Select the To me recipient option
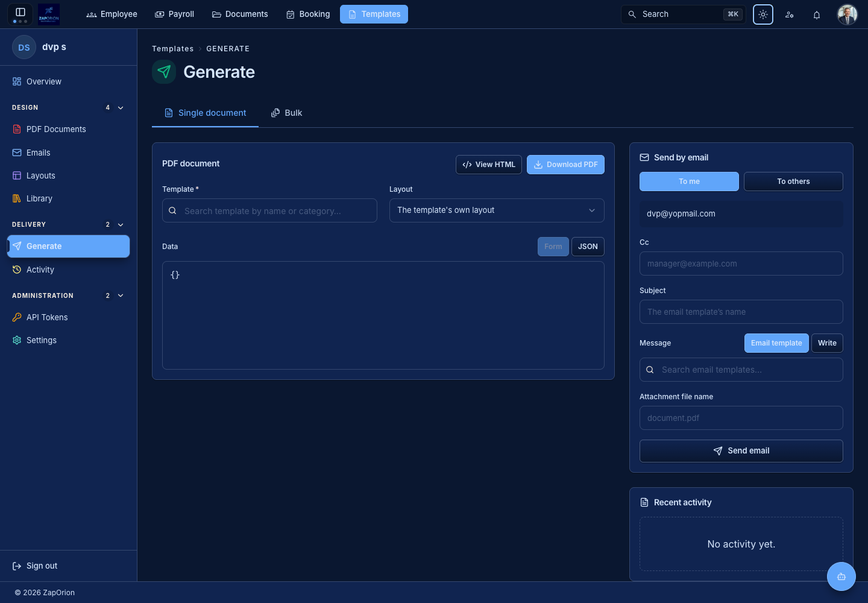The height and width of the screenshot is (603, 868). click(x=689, y=182)
